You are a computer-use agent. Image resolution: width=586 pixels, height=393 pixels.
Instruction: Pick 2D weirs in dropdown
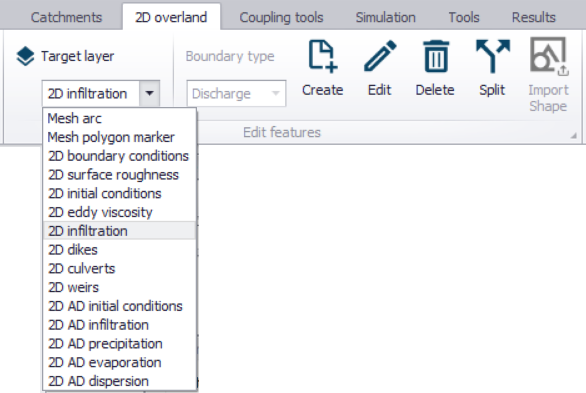(x=120, y=287)
